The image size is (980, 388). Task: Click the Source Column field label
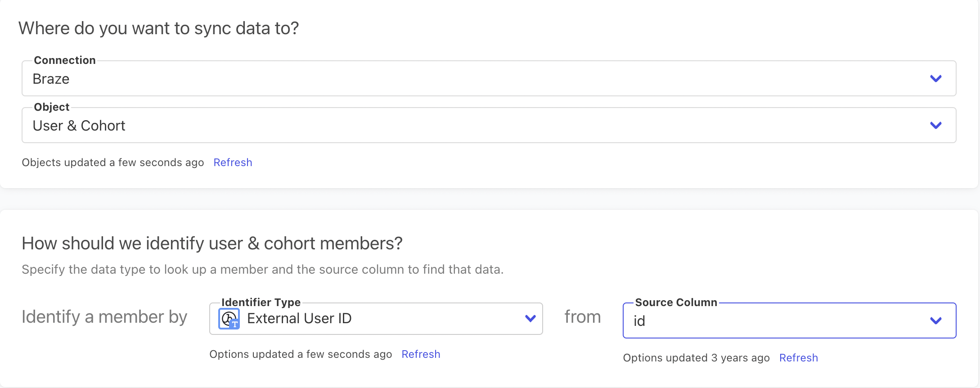676,302
